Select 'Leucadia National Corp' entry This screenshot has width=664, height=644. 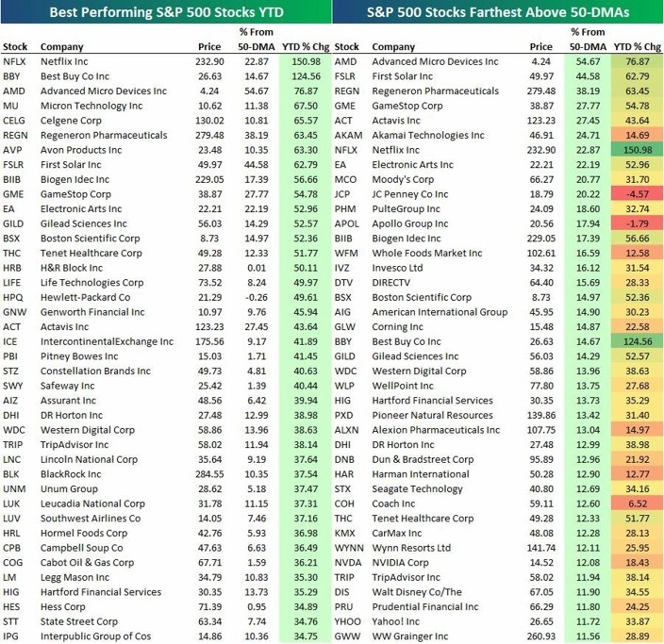pyautogui.click(x=92, y=504)
